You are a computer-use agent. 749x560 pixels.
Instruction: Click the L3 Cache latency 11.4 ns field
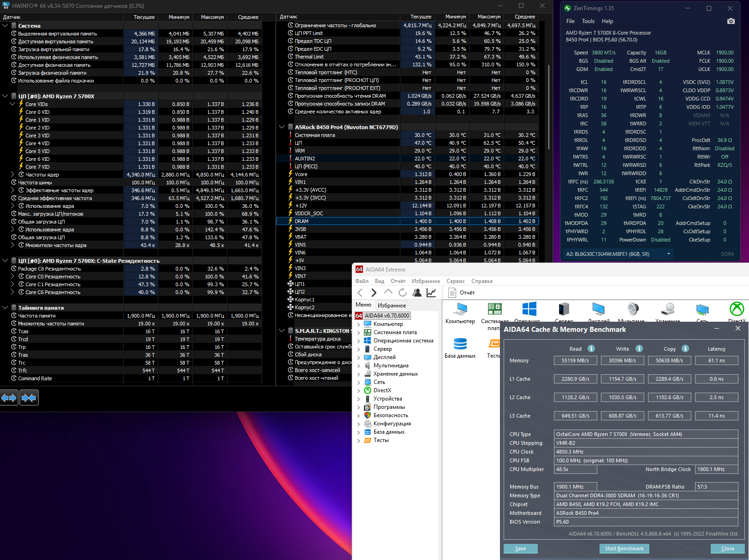[x=717, y=416]
